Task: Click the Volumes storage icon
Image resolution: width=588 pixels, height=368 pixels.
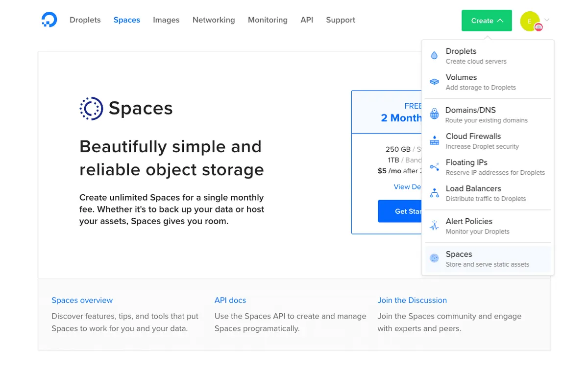Action: tap(434, 82)
